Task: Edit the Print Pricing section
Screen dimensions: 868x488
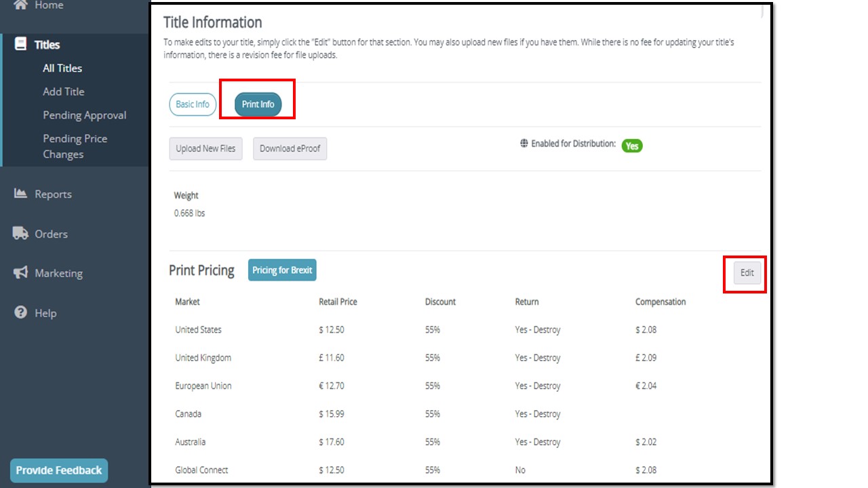Action: click(x=747, y=273)
